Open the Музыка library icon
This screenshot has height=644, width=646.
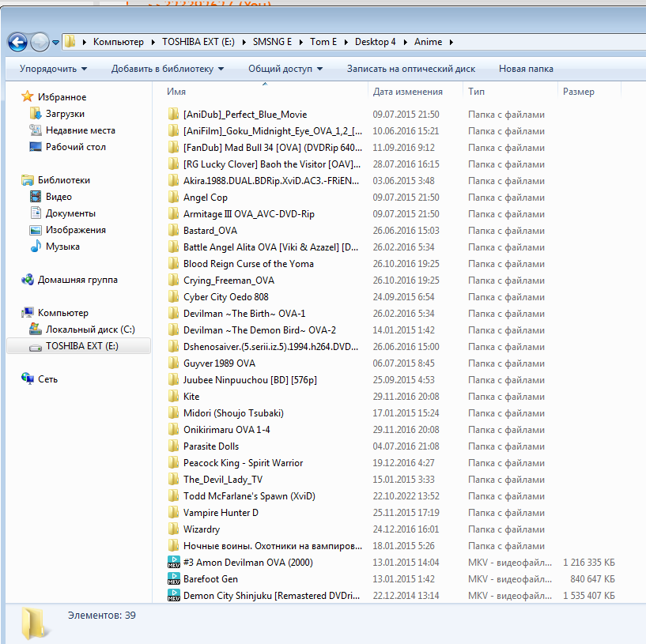36,247
